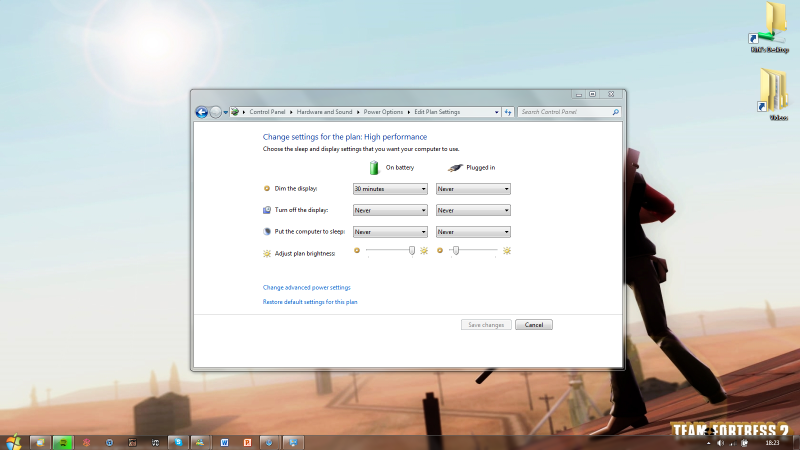
Task: Click the Save changes button
Action: (486, 324)
